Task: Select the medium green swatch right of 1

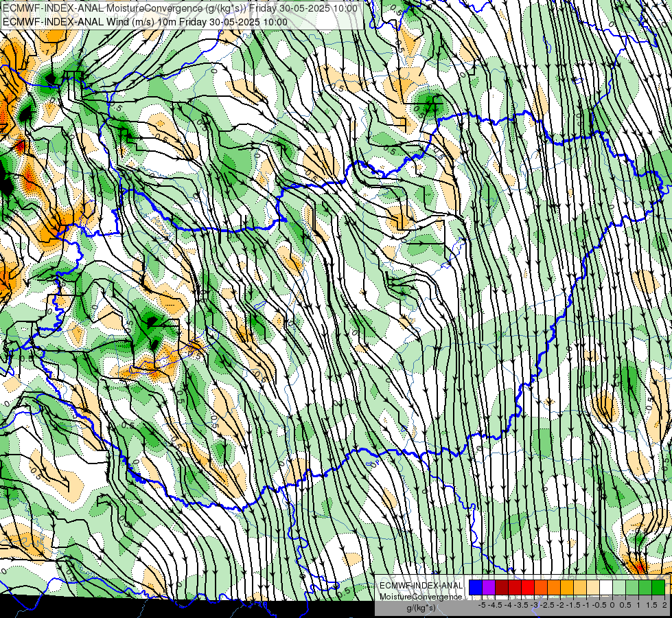Action: pyautogui.click(x=645, y=587)
